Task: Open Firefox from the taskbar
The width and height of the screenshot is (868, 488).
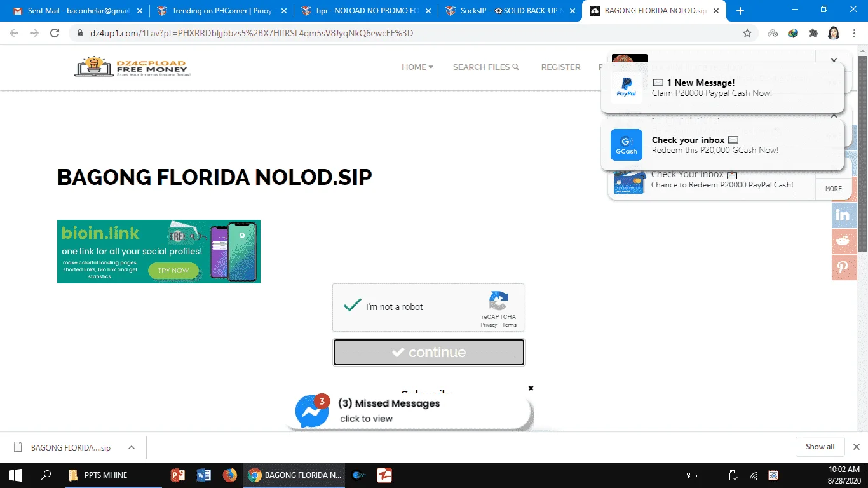Action: (230, 475)
